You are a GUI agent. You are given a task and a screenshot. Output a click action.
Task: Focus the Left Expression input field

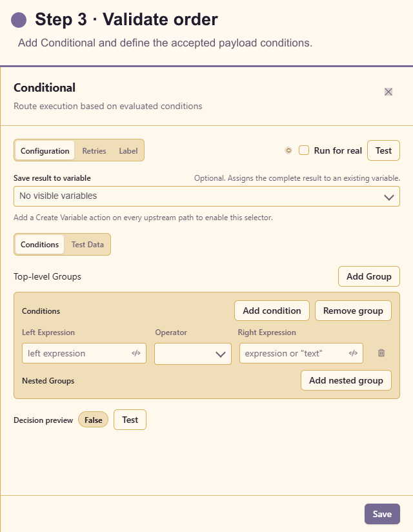point(84,353)
